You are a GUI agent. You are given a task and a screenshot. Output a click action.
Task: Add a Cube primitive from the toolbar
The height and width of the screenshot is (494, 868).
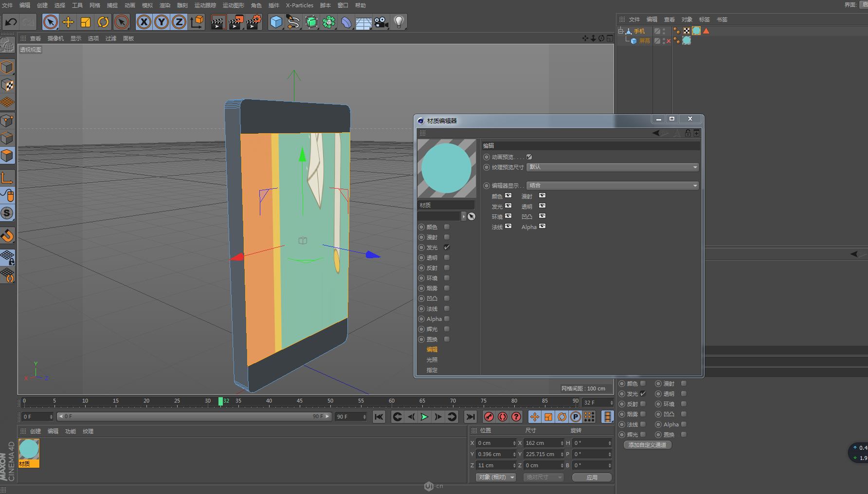click(276, 22)
